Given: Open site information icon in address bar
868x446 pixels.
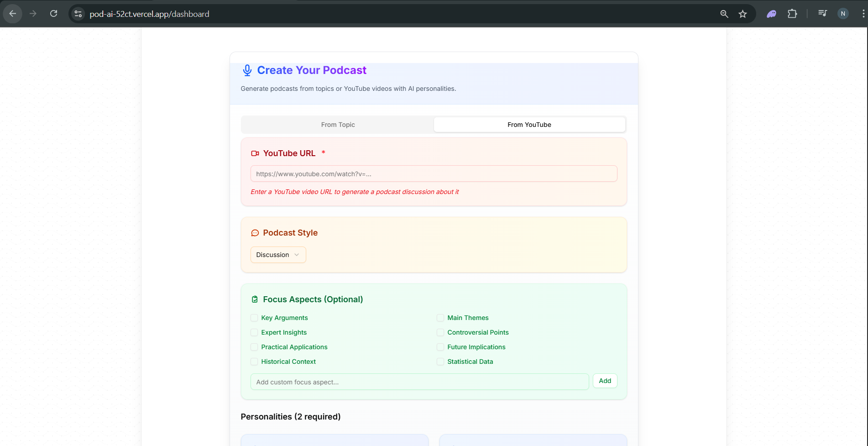Looking at the screenshot, I should [x=78, y=14].
